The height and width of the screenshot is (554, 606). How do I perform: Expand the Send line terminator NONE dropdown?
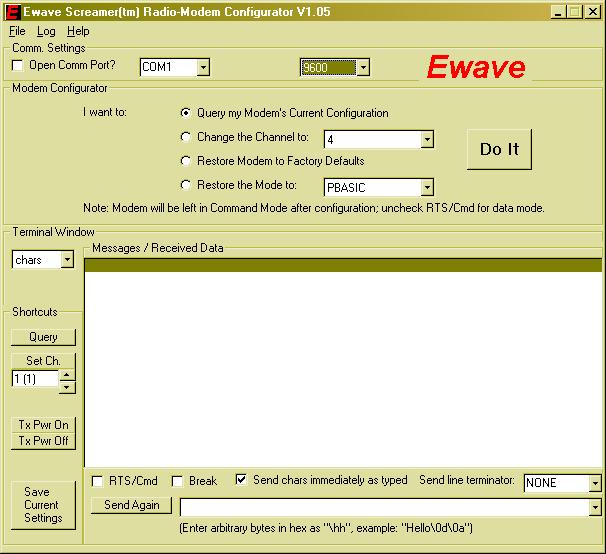pyautogui.click(x=595, y=483)
